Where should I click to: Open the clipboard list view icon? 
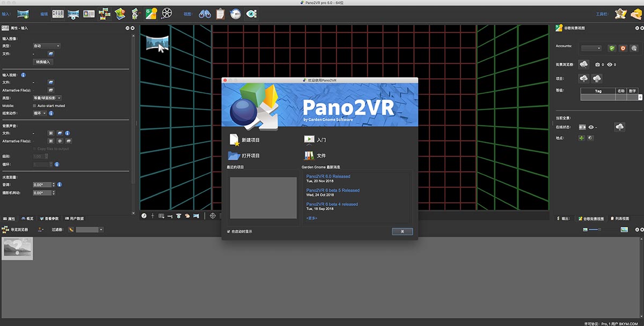220,14
